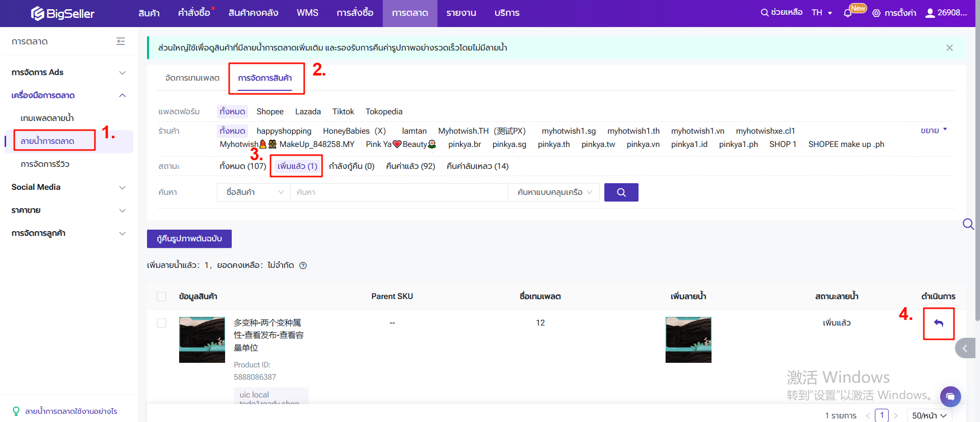Screen dimensions: 980x422
Task: Open the WMS top menu
Action: [307, 13]
